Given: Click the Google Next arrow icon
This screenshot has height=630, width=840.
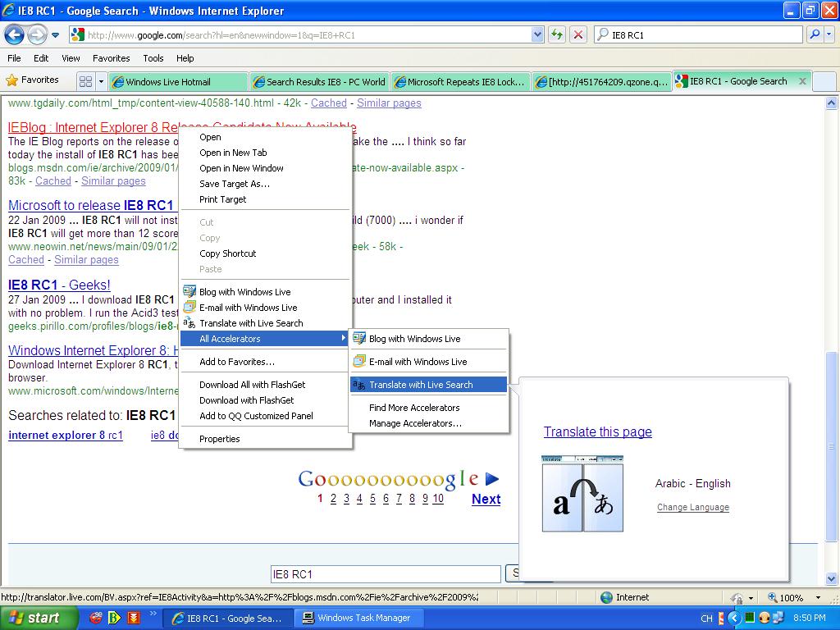Looking at the screenshot, I should pyautogui.click(x=492, y=478).
